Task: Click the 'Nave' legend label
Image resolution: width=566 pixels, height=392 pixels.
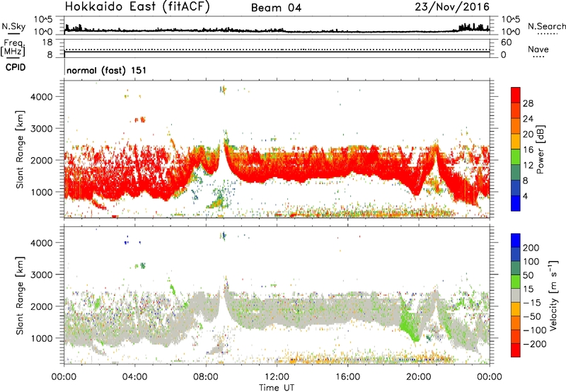Action: click(538, 50)
